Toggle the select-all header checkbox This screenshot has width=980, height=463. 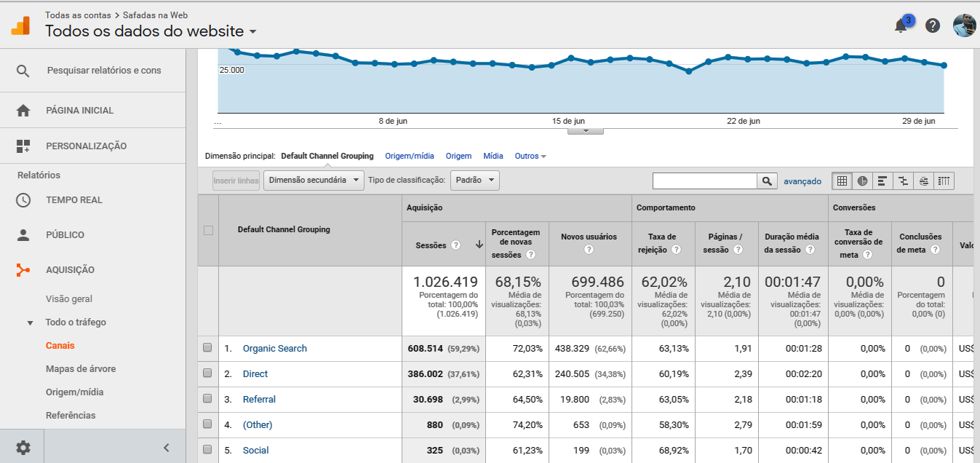tap(209, 230)
